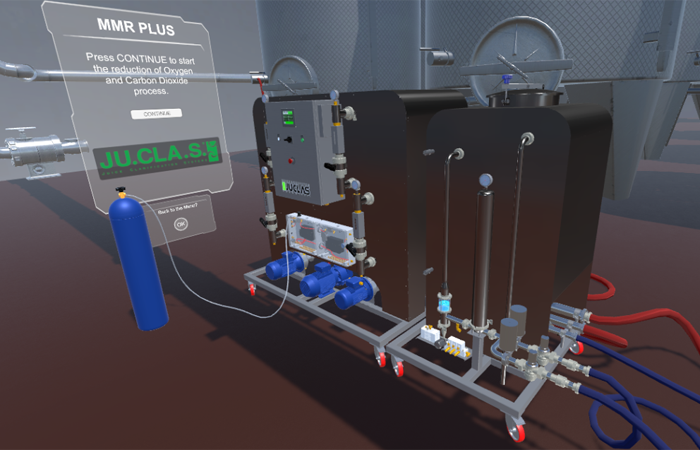Click the JUCLAS nameplate on the grey control box

pos(296,188)
